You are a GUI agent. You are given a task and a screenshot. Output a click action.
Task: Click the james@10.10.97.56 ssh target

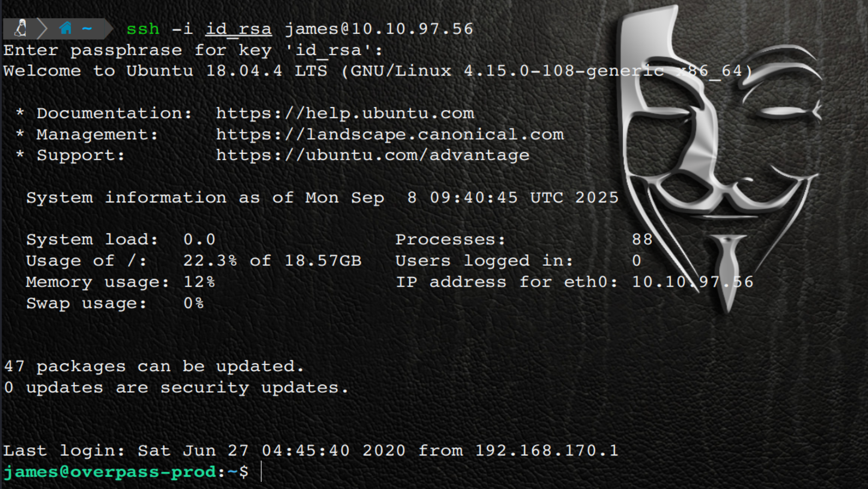[x=379, y=29]
